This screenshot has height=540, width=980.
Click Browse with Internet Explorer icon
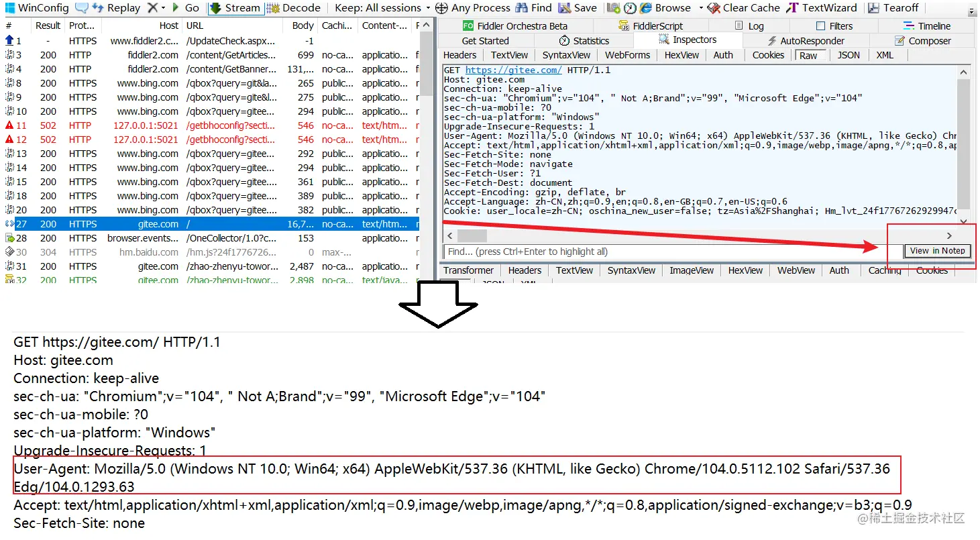(x=665, y=8)
